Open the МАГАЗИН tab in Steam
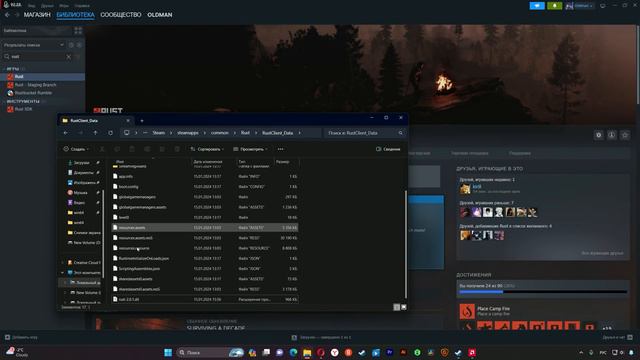The height and width of the screenshot is (360, 640). 37,15
